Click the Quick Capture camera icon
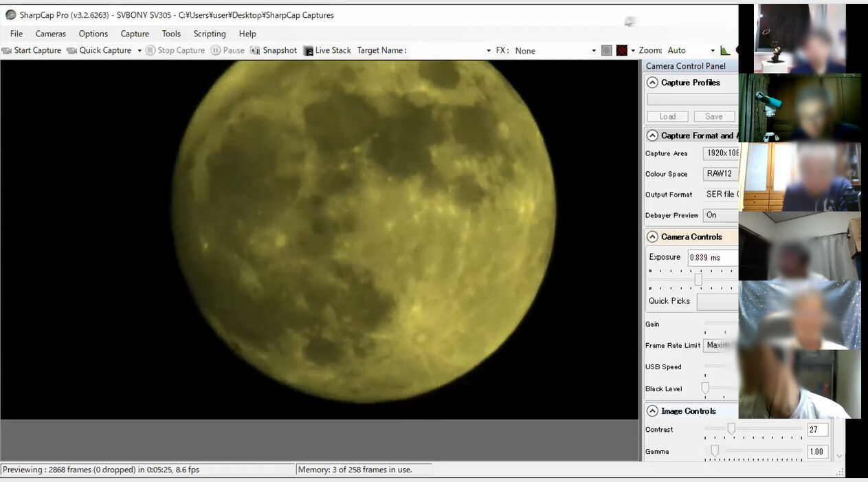 coord(71,50)
